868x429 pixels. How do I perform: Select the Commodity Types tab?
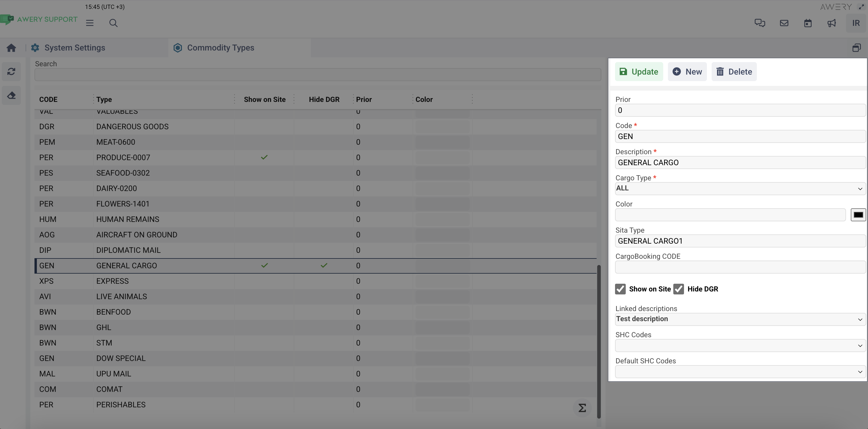click(220, 48)
